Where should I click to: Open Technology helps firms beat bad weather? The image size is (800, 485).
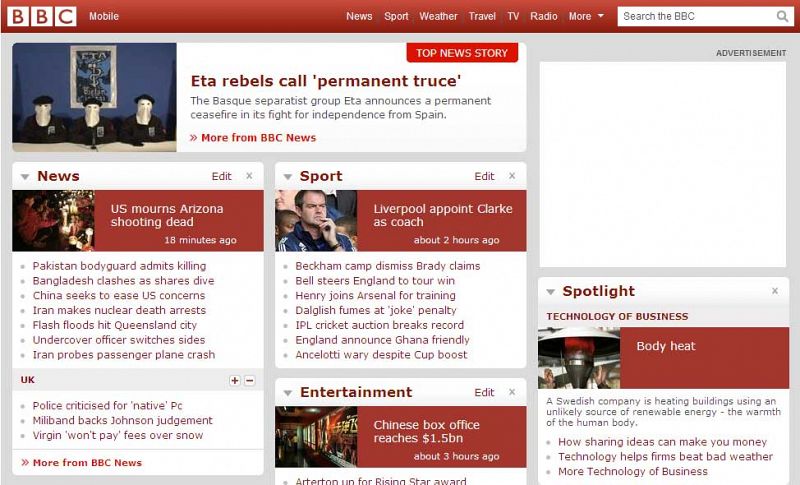[x=665, y=457]
